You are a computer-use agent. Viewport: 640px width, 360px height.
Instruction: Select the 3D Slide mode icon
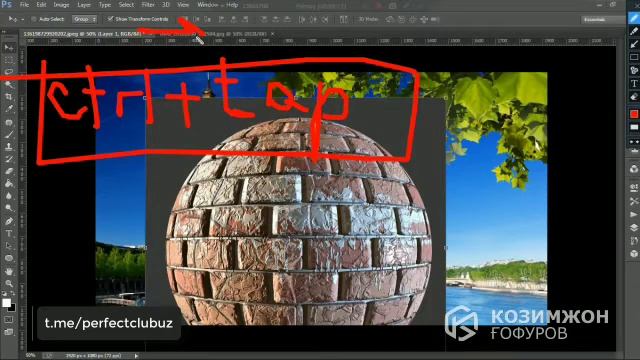(x=424, y=19)
